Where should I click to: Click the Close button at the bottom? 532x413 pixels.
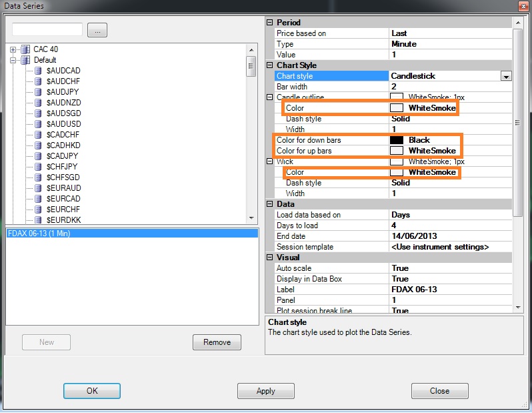(x=440, y=391)
